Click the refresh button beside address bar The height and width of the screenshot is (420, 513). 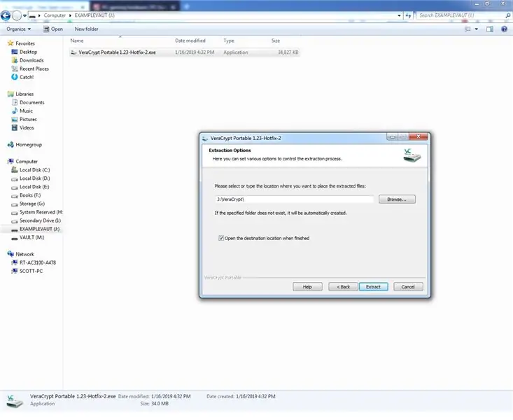coord(408,15)
